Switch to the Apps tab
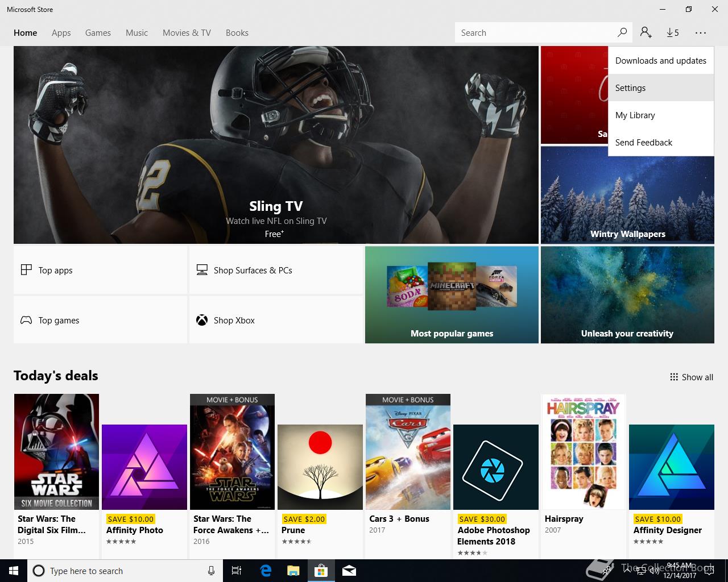728x582 pixels. pos(61,32)
